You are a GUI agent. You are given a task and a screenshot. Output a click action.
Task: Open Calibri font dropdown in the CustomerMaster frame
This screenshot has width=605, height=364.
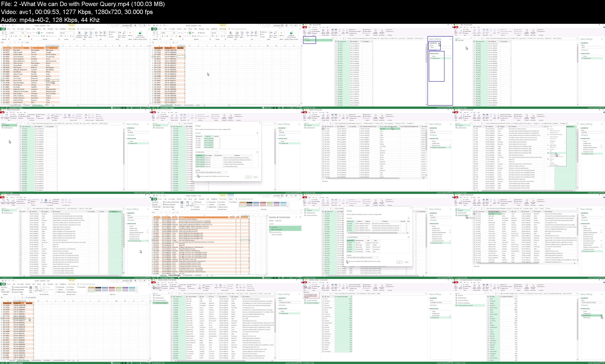(x=21, y=33)
